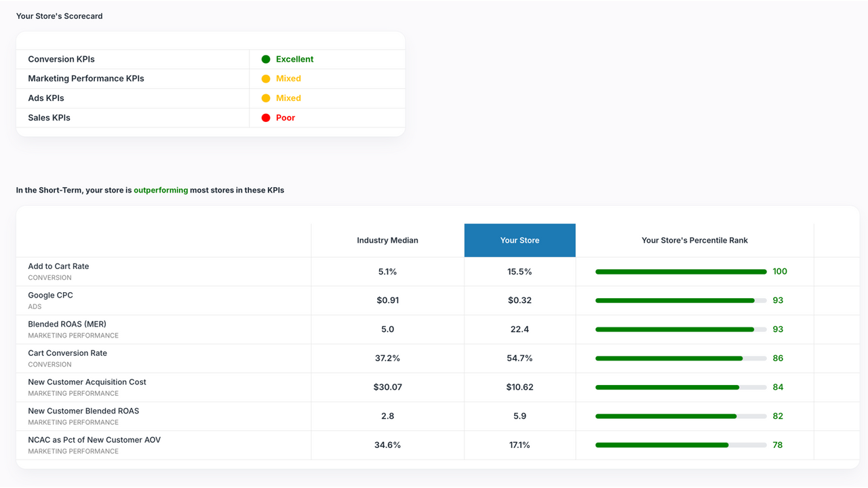Click the green outperforming link
The width and height of the screenshot is (868, 488).
(161, 190)
